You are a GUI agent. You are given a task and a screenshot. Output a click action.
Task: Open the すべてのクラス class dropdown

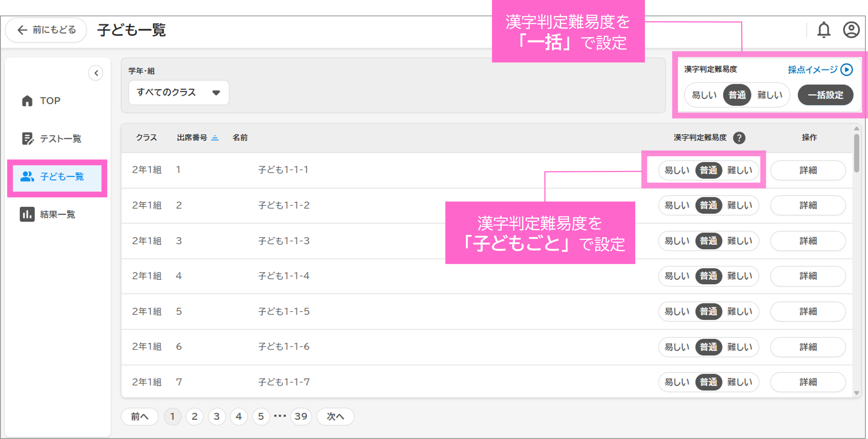point(179,92)
